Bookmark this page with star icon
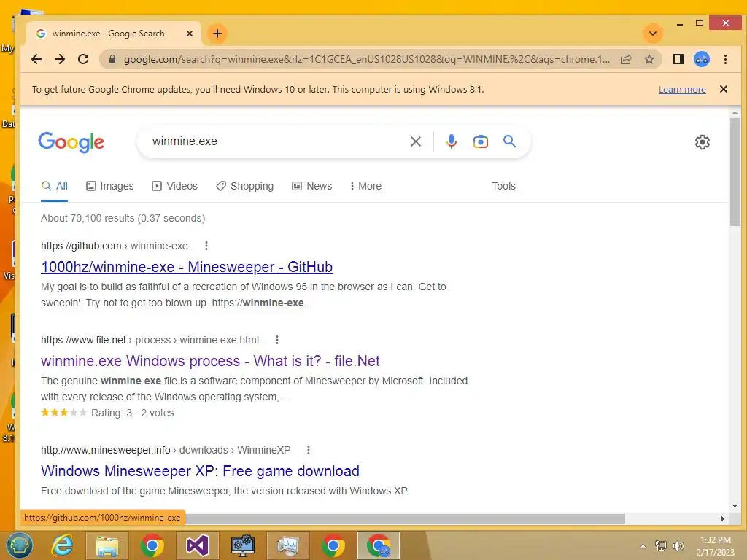The width and height of the screenshot is (747, 560). point(649,59)
